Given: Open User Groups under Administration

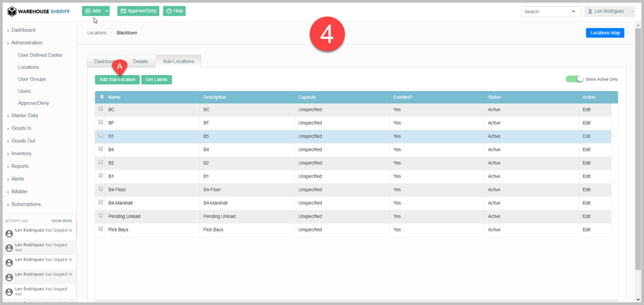Looking at the screenshot, I should click(32, 79).
